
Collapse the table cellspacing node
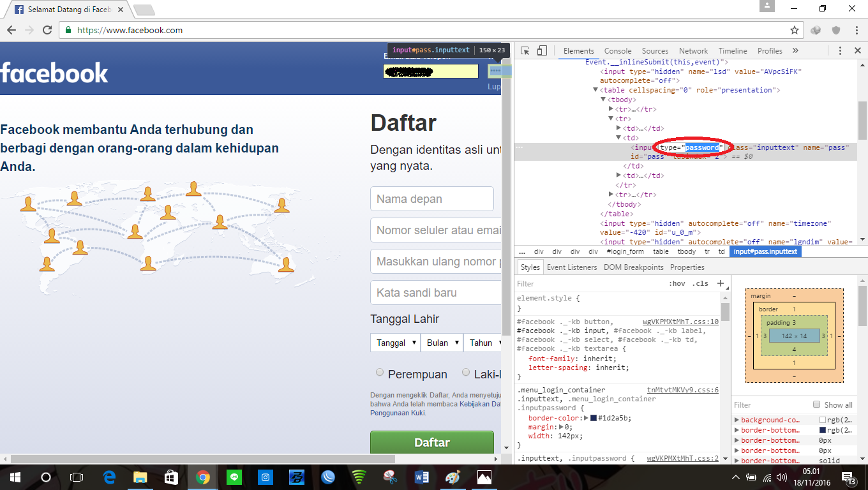(x=595, y=90)
